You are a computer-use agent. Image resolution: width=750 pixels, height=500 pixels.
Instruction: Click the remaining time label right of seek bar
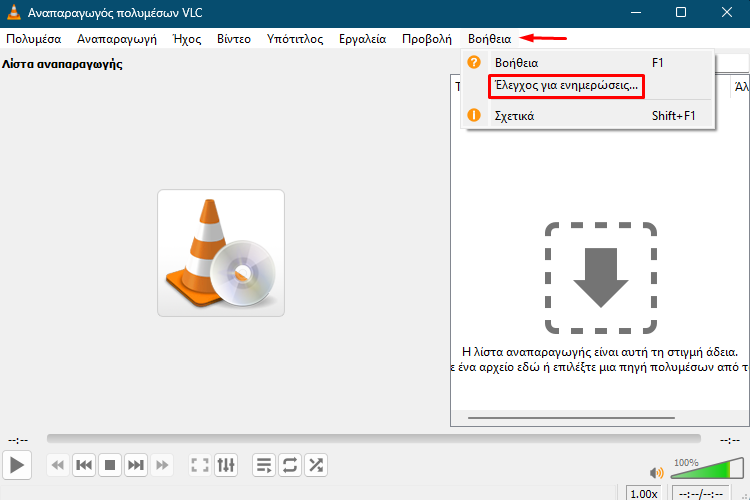730,440
